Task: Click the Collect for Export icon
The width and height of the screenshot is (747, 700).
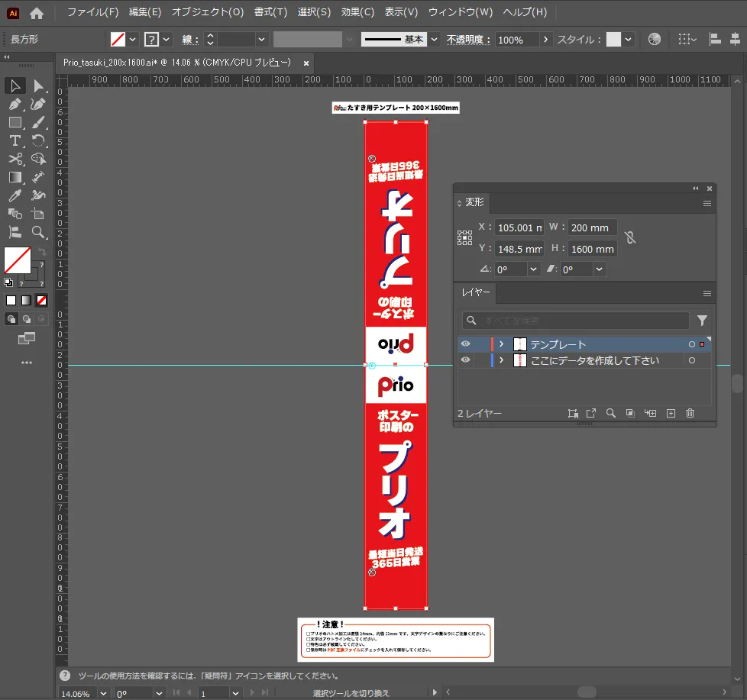Action: click(x=591, y=413)
